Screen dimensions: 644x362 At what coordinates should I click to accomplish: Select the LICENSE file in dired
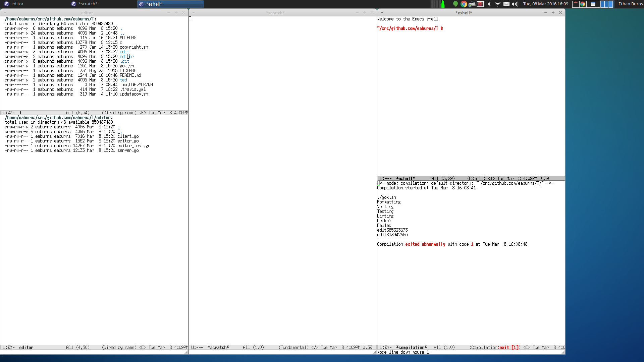point(128,71)
